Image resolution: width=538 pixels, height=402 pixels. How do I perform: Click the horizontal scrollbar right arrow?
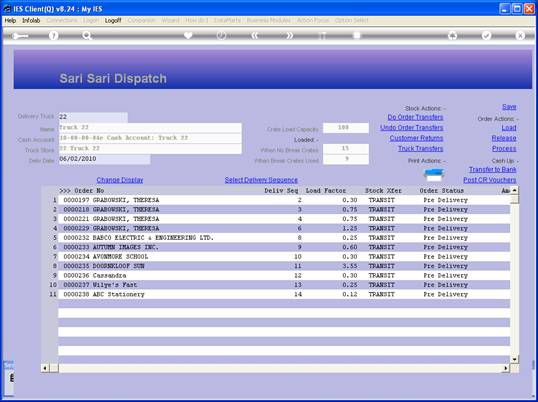pyautogui.click(x=505, y=368)
